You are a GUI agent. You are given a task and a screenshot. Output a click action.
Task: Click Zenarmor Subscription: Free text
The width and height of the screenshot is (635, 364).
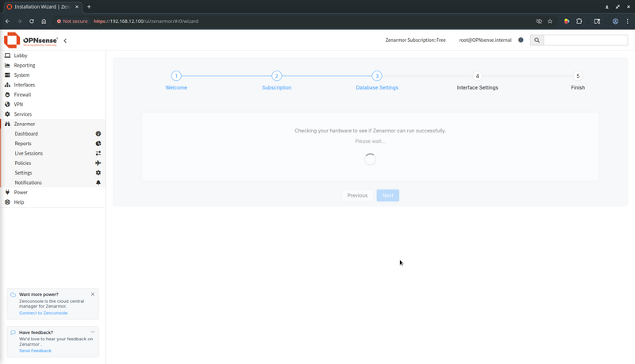pyautogui.click(x=415, y=40)
